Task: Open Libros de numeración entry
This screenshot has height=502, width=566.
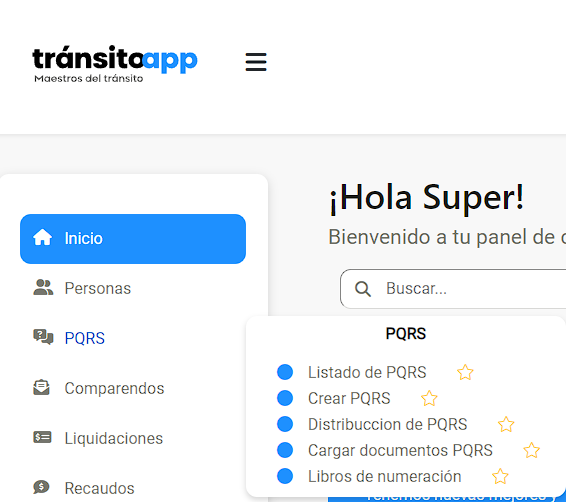Action: [384, 476]
